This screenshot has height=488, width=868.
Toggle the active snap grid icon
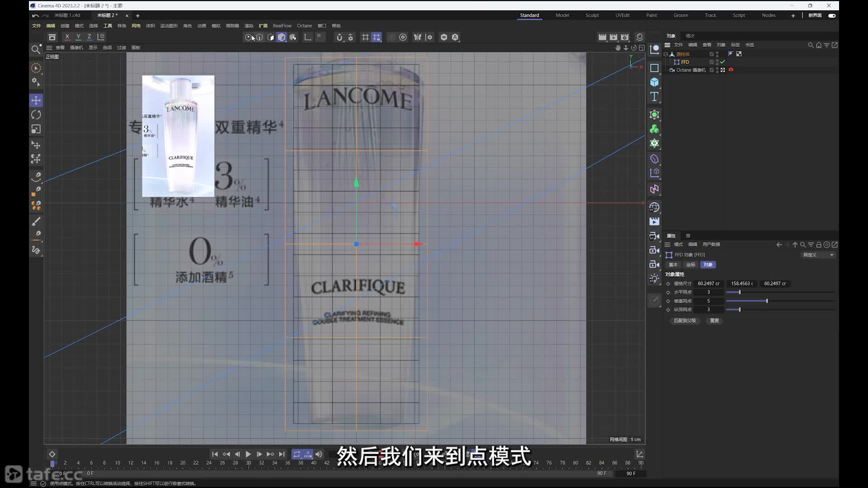pyautogui.click(x=377, y=38)
